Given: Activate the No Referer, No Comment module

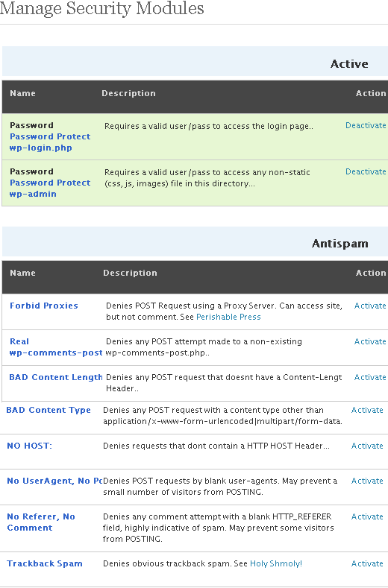Looking at the screenshot, I should click(367, 516).
